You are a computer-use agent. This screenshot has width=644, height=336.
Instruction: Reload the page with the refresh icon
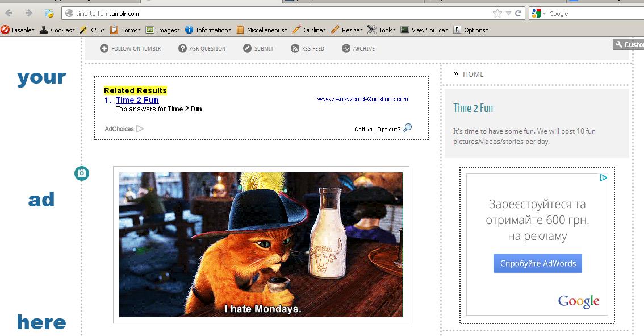[518, 13]
